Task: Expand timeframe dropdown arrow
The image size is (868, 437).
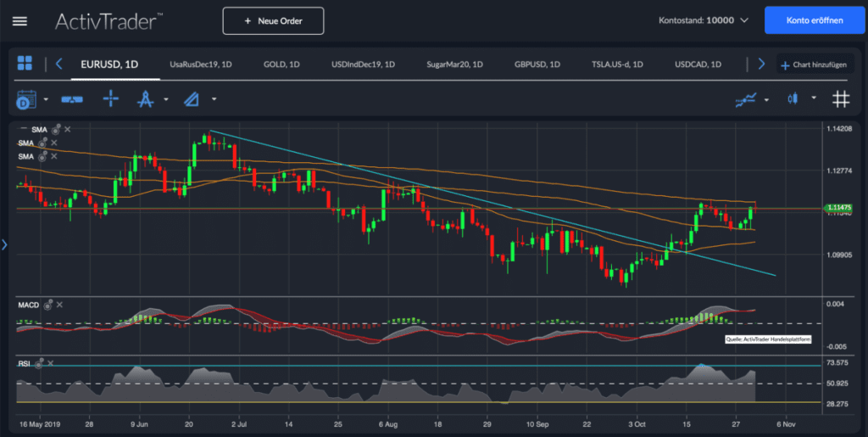Action: (x=46, y=99)
